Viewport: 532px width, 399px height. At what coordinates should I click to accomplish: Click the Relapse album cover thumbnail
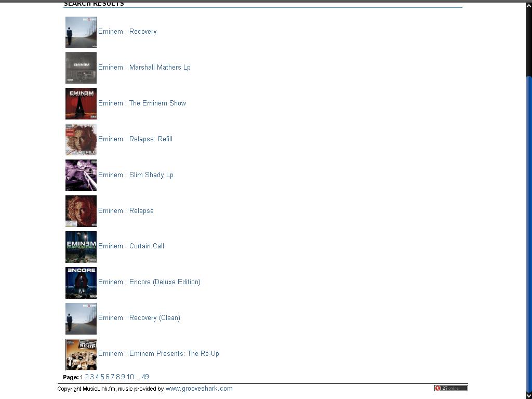tap(81, 211)
